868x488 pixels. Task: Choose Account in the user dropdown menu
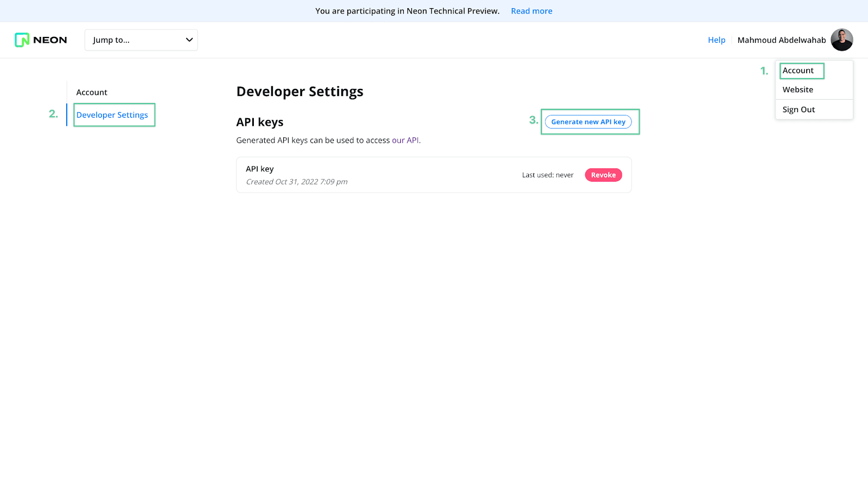tap(798, 70)
